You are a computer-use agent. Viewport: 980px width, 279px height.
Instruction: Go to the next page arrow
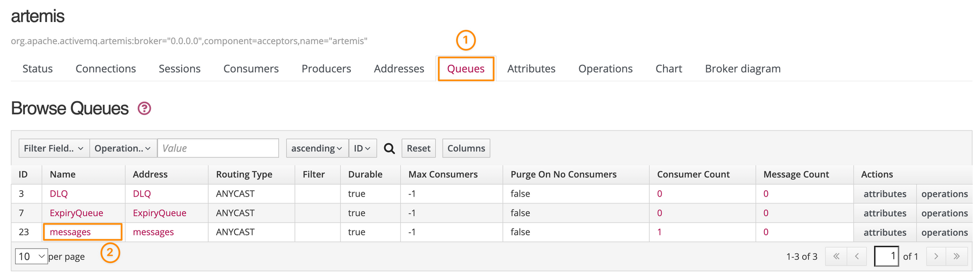(x=936, y=256)
